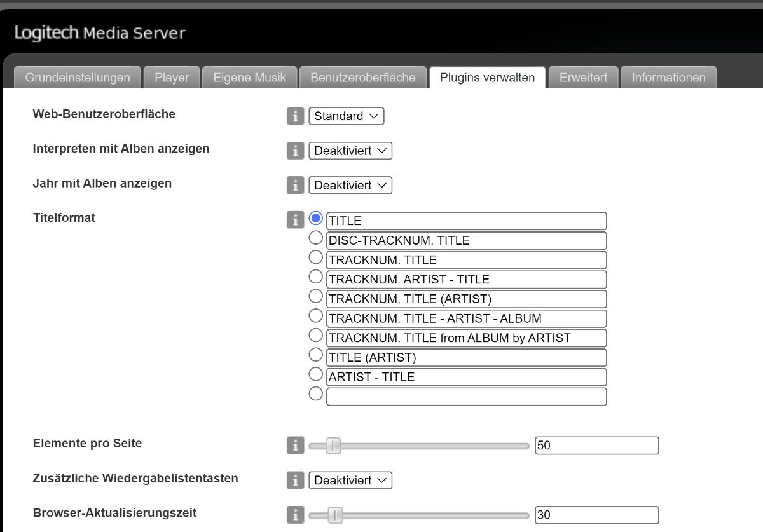This screenshot has height=532, width=763.
Task: Open info icon for Browser-Aktualisierungszeit
Action: click(295, 514)
